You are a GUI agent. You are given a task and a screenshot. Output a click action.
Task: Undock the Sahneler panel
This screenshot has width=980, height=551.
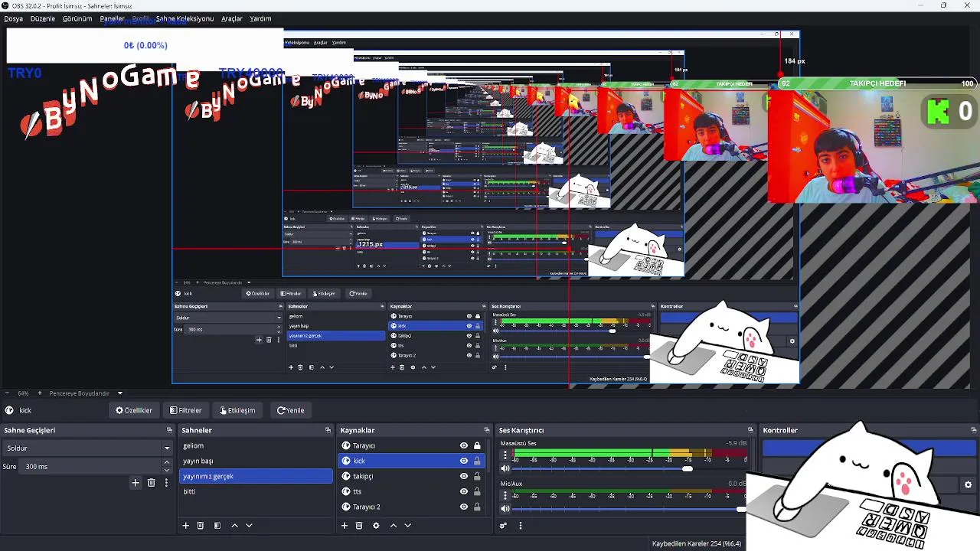click(328, 430)
